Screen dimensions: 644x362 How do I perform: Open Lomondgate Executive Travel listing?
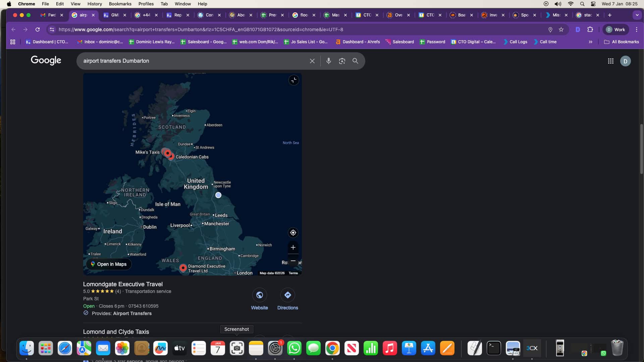[123, 284]
